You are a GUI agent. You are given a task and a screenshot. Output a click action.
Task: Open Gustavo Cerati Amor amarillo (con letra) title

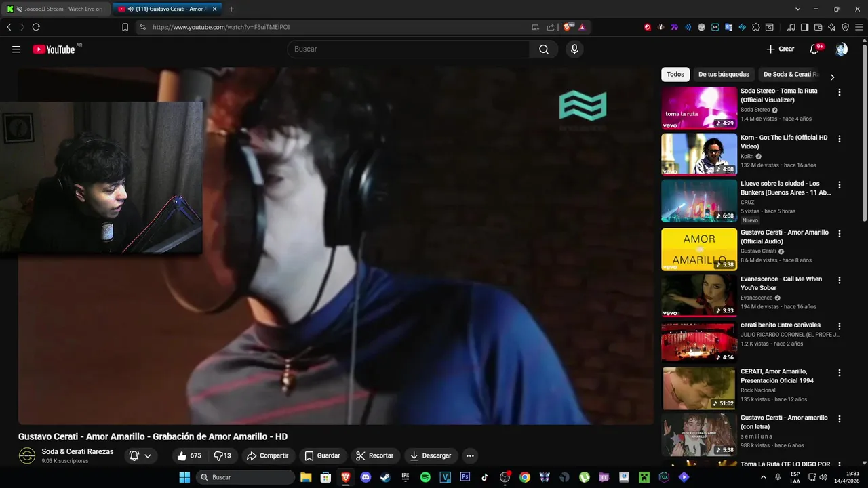(x=784, y=422)
